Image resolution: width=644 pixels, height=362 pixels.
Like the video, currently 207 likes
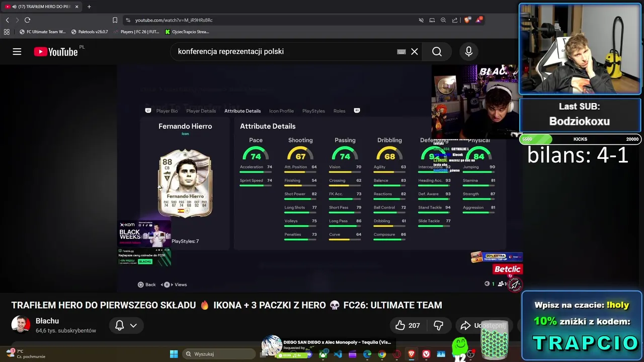click(x=408, y=325)
